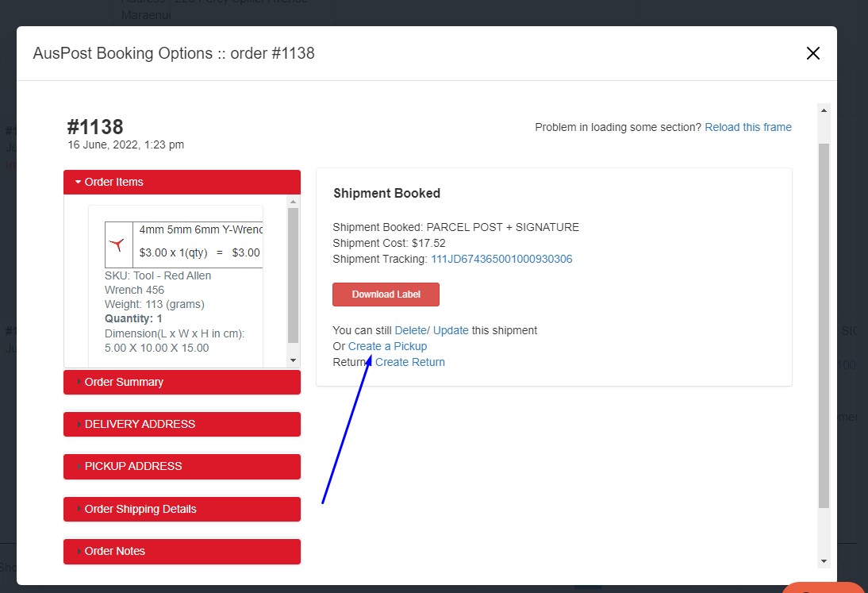Screen dimensions: 868x593
Task: Download the shipping label
Action: click(386, 295)
